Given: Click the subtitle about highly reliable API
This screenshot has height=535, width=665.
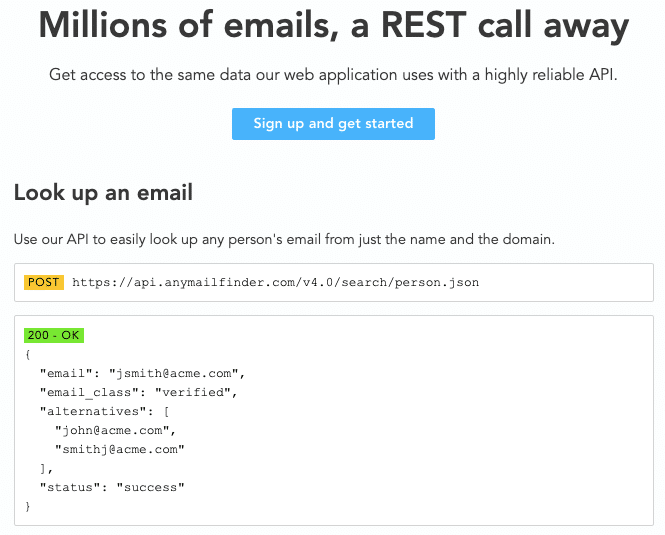Looking at the screenshot, I should [333, 75].
